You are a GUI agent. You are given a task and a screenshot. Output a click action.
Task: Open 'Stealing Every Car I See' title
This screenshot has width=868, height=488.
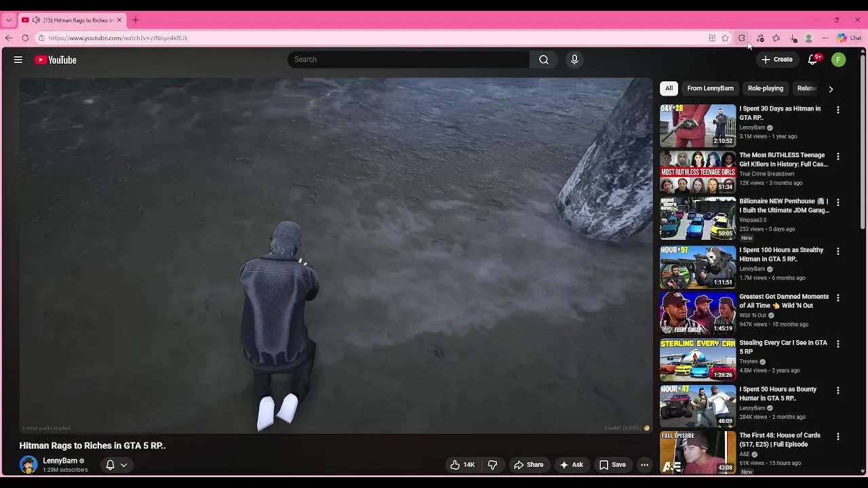pyautogui.click(x=783, y=347)
